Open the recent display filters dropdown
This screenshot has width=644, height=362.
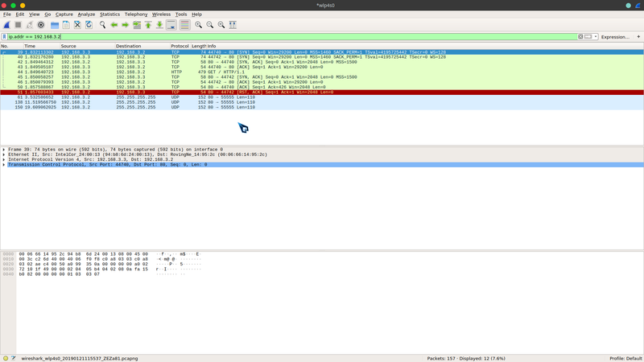(594, 37)
